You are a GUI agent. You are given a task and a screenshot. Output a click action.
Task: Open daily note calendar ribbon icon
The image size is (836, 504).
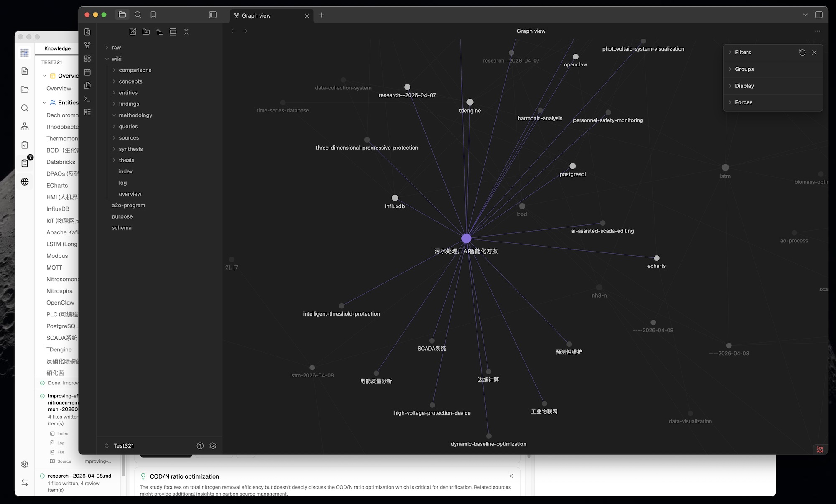pos(87,72)
